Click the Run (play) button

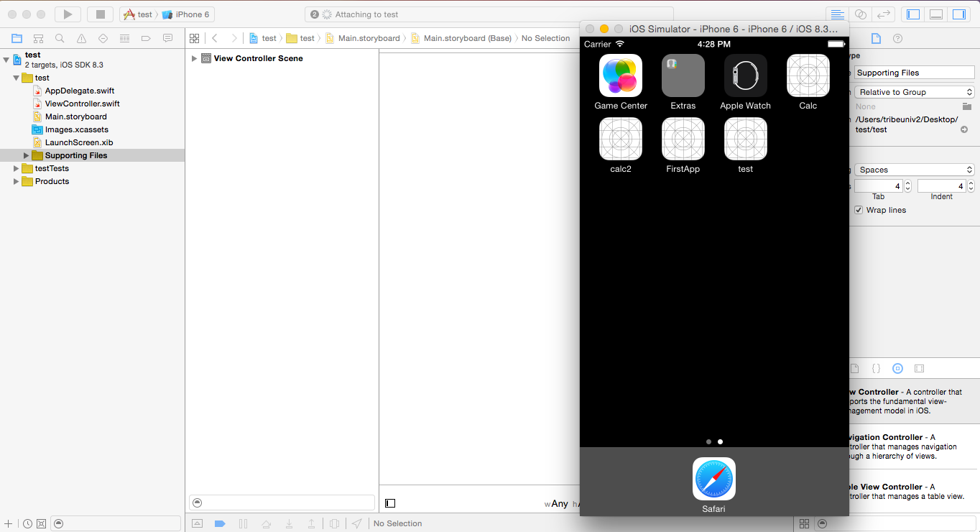point(68,14)
